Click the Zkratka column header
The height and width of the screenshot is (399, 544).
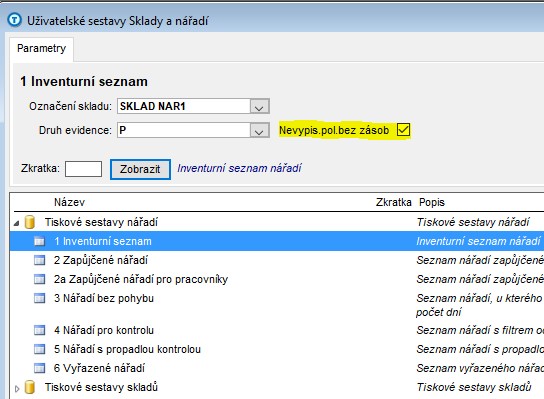click(393, 202)
